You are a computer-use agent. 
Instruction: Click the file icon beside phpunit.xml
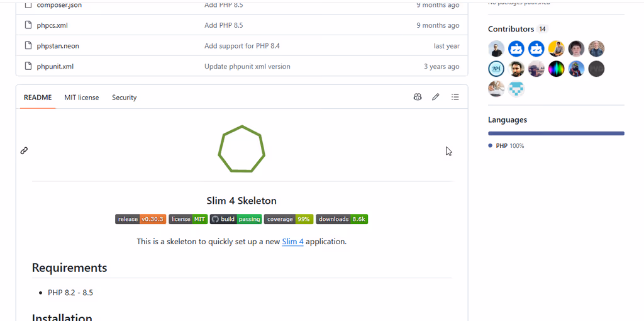pos(28,66)
